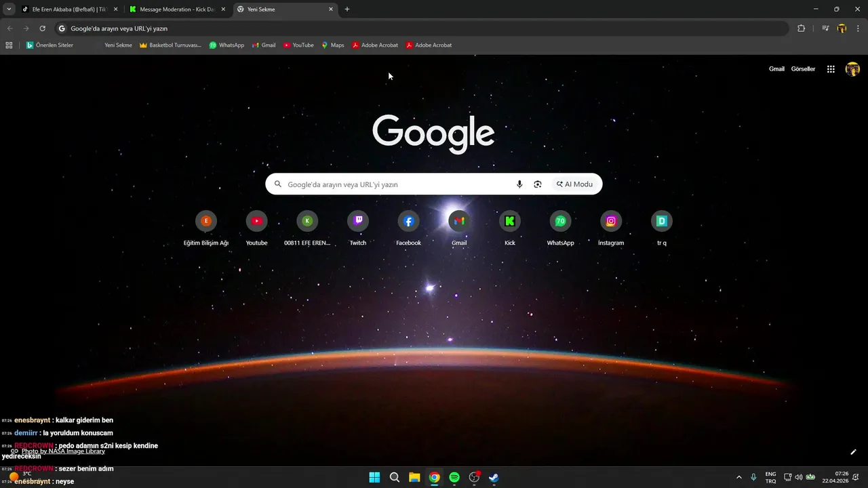Open the 00811 EFE EREN shortcut
The image size is (868, 488).
(x=307, y=228)
